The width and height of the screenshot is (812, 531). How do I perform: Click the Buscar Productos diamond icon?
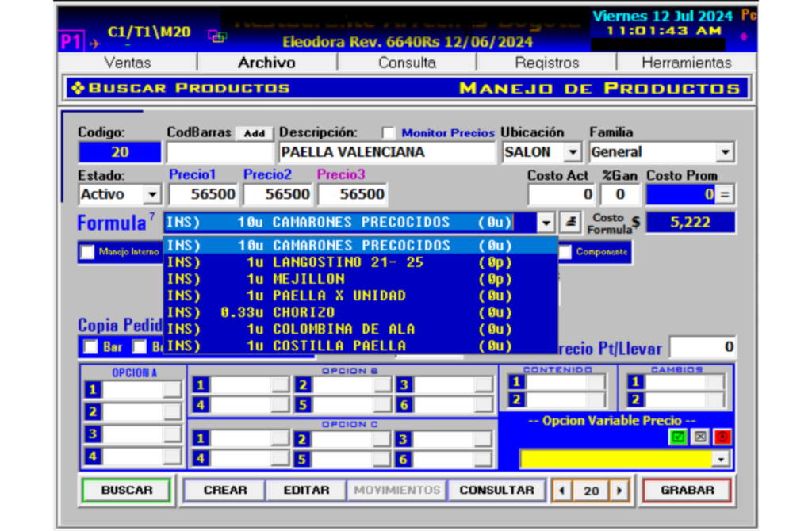(78, 88)
